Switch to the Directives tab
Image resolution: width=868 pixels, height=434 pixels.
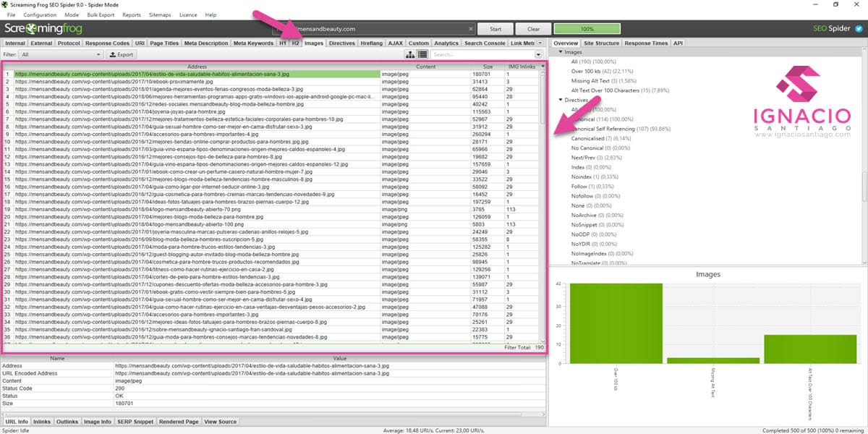click(x=342, y=43)
